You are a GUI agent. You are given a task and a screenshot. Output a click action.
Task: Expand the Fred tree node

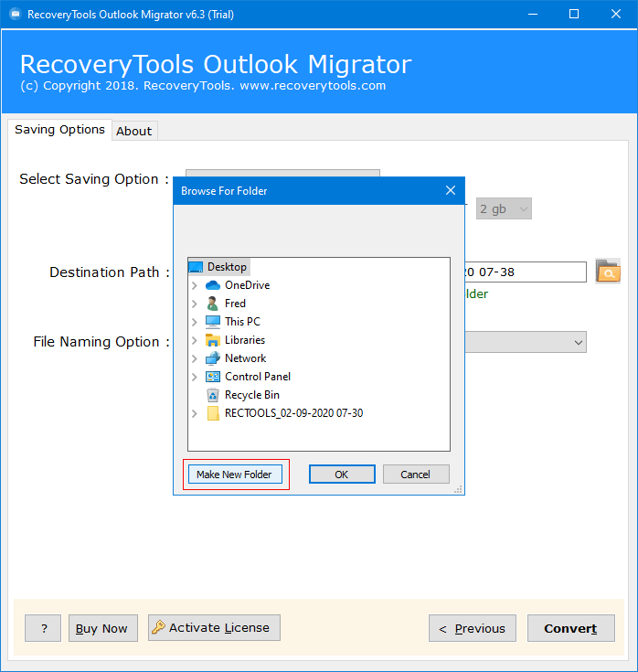tap(194, 304)
